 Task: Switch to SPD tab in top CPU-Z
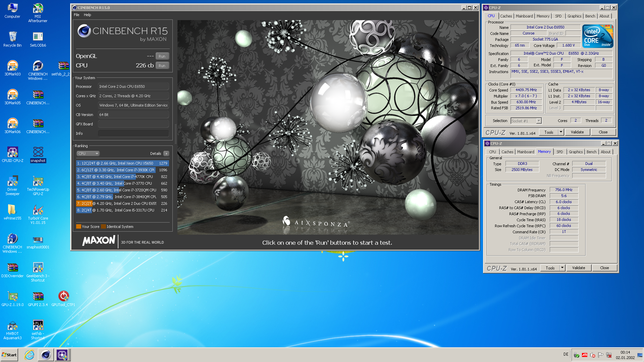558,16
